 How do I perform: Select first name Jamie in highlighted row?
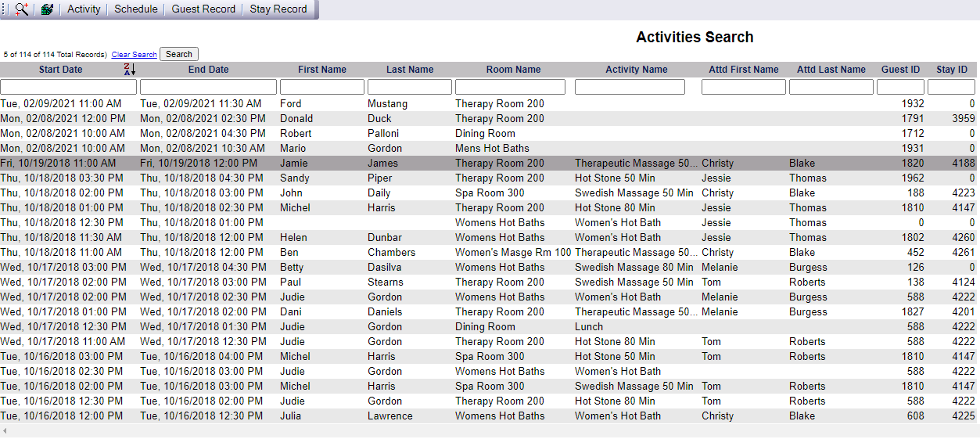(294, 163)
